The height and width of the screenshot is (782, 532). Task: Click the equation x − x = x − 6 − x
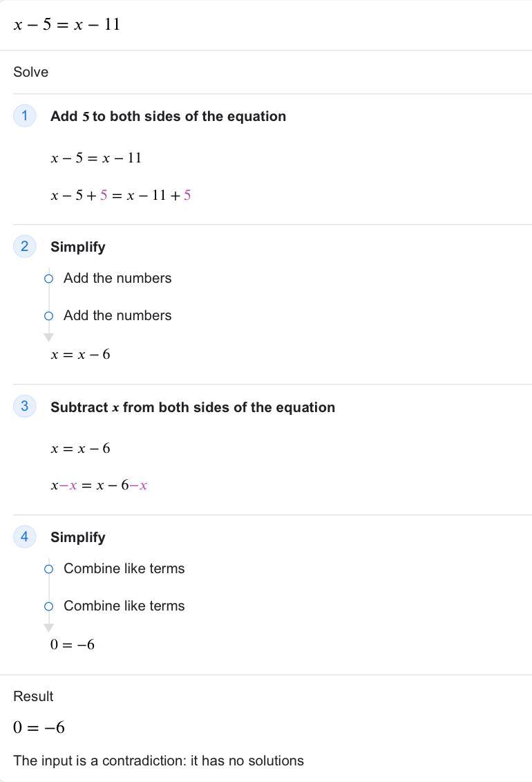pyautogui.click(x=99, y=485)
